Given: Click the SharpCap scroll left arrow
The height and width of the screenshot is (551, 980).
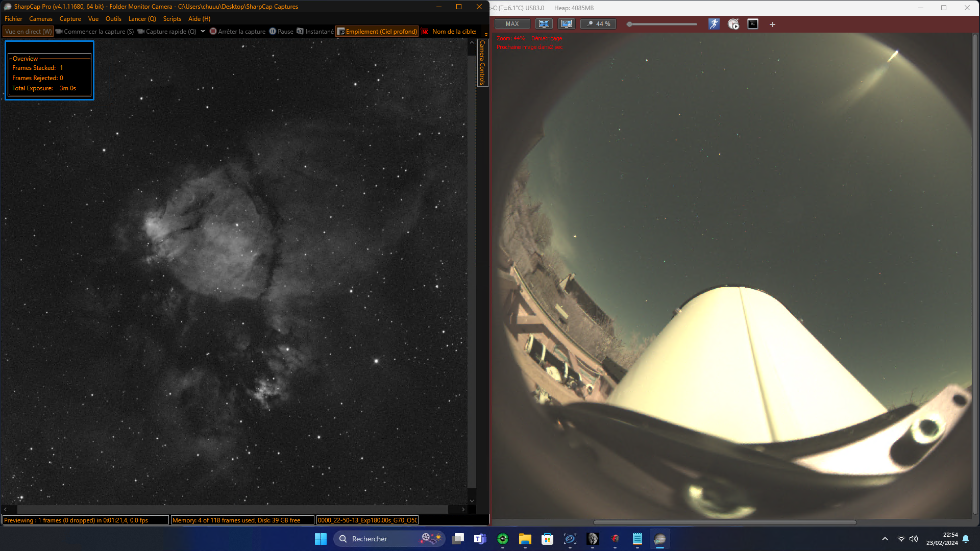Looking at the screenshot, I should (x=5, y=509).
